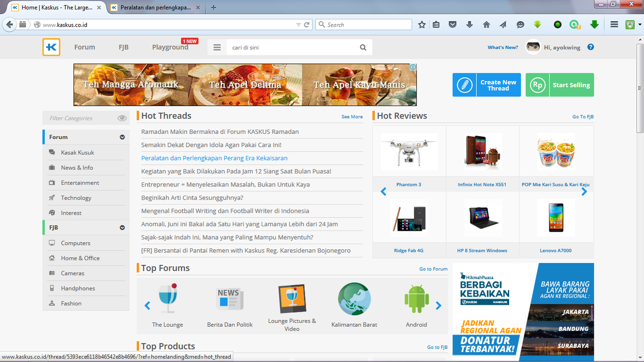
Task: Click the browser back arrow button
Action: click(x=9, y=24)
